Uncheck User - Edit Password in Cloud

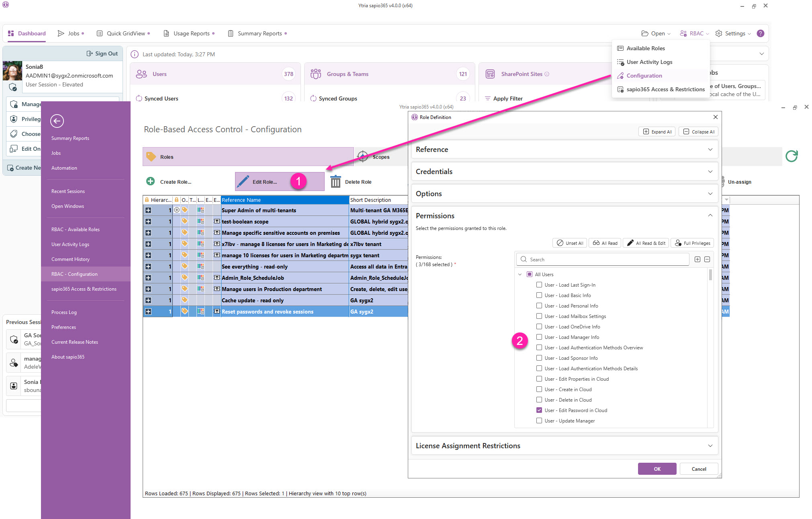(x=539, y=410)
